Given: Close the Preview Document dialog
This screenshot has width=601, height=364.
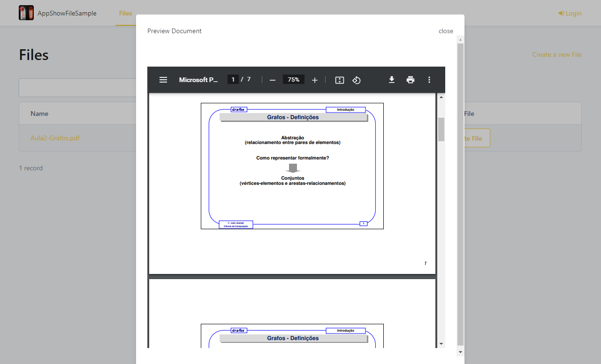Looking at the screenshot, I should 445,30.
